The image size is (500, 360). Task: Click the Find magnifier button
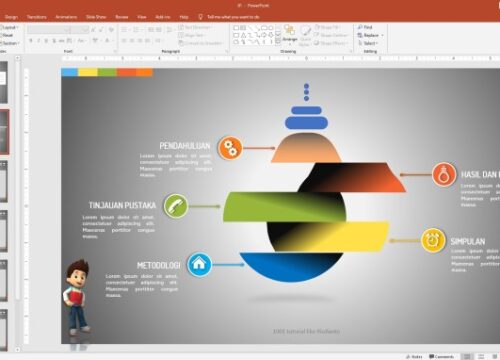(365, 27)
